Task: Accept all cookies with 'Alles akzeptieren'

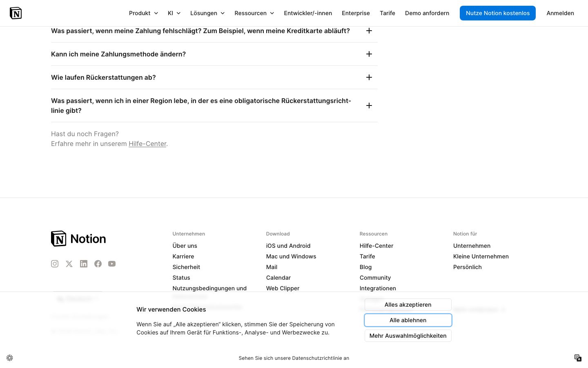Action: 408,305
